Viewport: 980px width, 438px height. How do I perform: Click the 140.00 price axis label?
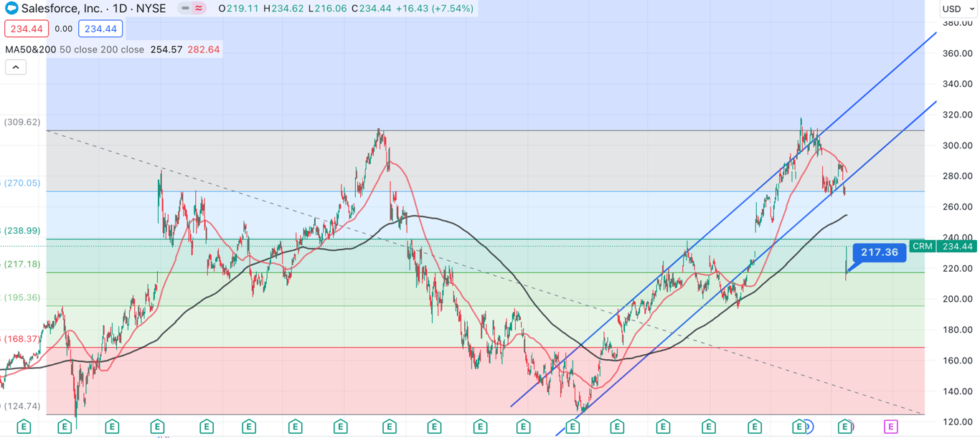pos(958,391)
